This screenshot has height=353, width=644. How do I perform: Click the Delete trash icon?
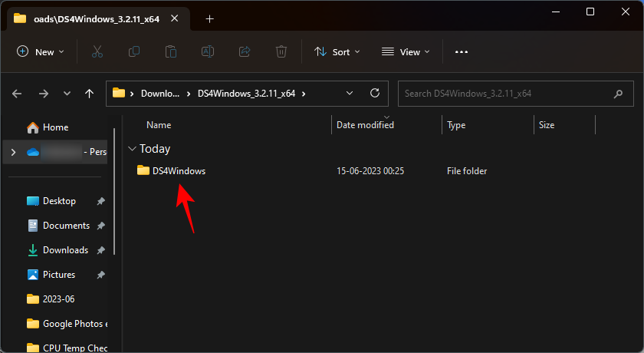[x=281, y=51]
